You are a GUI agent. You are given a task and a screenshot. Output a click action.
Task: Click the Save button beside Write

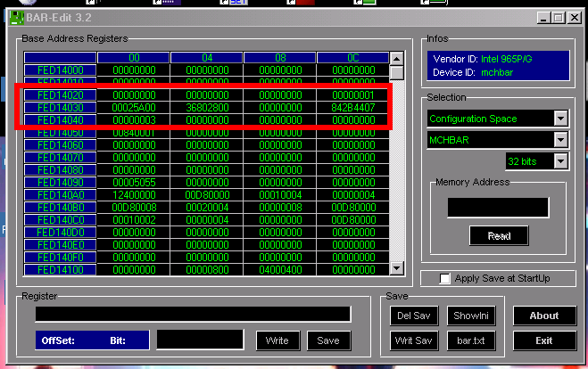point(328,340)
